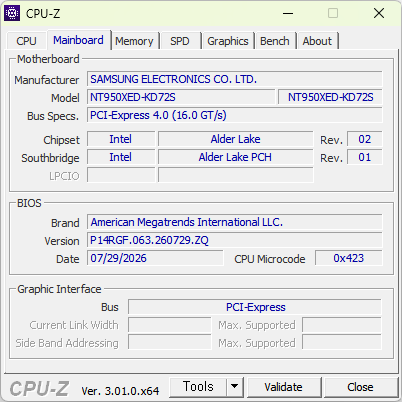Switch to the Bench tab
Image resolution: width=402 pixels, height=402 pixels.
(x=275, y=41)
